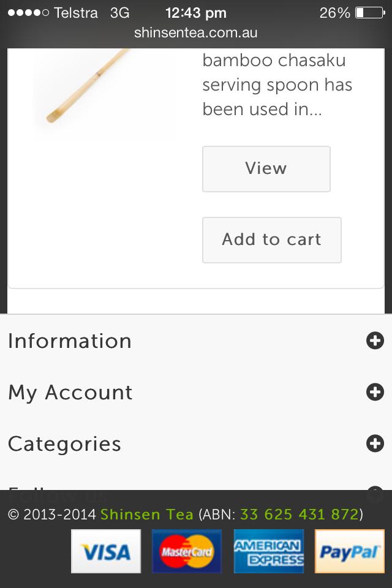Open the Shinsen Tea footer link
The height and width of the screenshot is (588, 392).
(x=146, y=514)
